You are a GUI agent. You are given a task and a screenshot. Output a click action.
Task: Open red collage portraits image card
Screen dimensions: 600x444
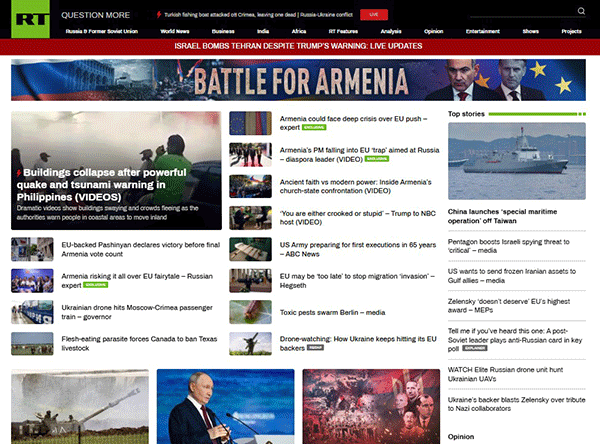371,406
